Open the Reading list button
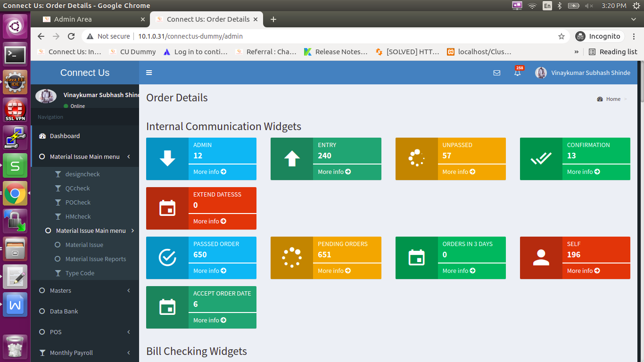The width and height of the screenshot is (644, 362). pos(613,52)
